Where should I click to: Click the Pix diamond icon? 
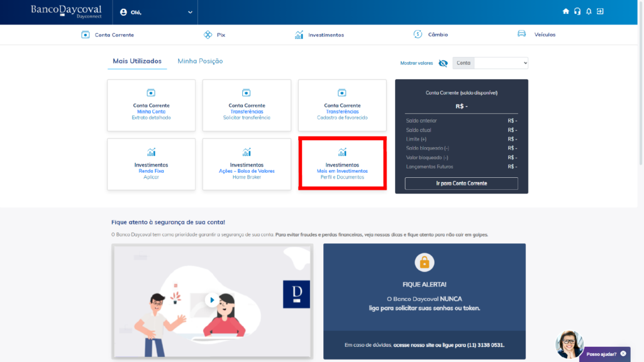click(x=208, y=35)
